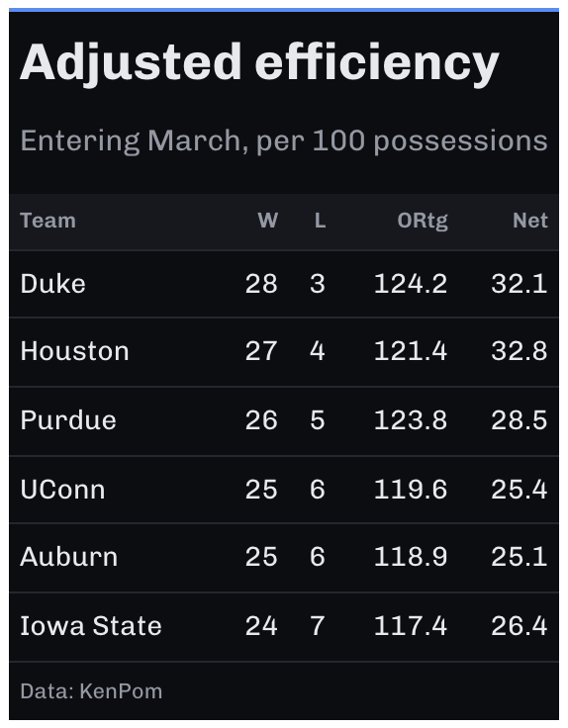Click UConn's 25.4 Net value
This screenshot has width=568, height=728.
(x=520, y=490)
